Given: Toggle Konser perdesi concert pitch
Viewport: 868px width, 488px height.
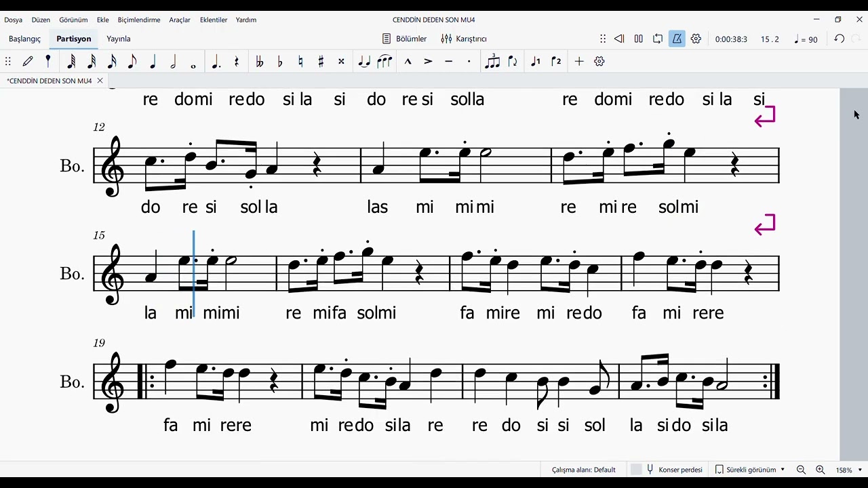Looking at the screenshot, I should 667,470.
